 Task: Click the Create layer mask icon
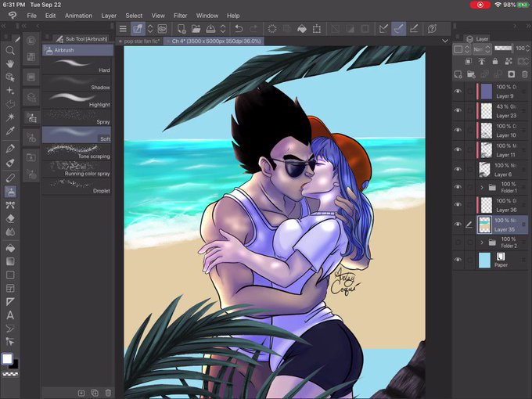tap(512, 74)
